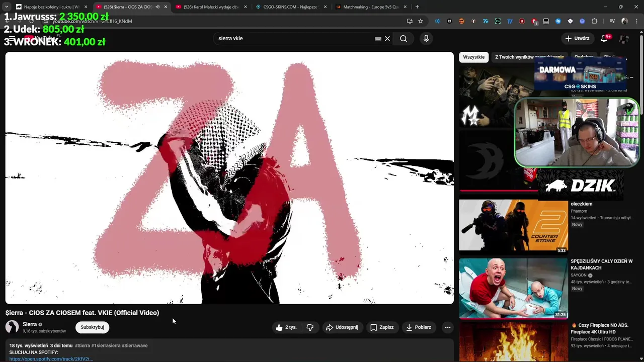
Task: Open 'oleczkiem' video title
Action: tap(581, 204)
